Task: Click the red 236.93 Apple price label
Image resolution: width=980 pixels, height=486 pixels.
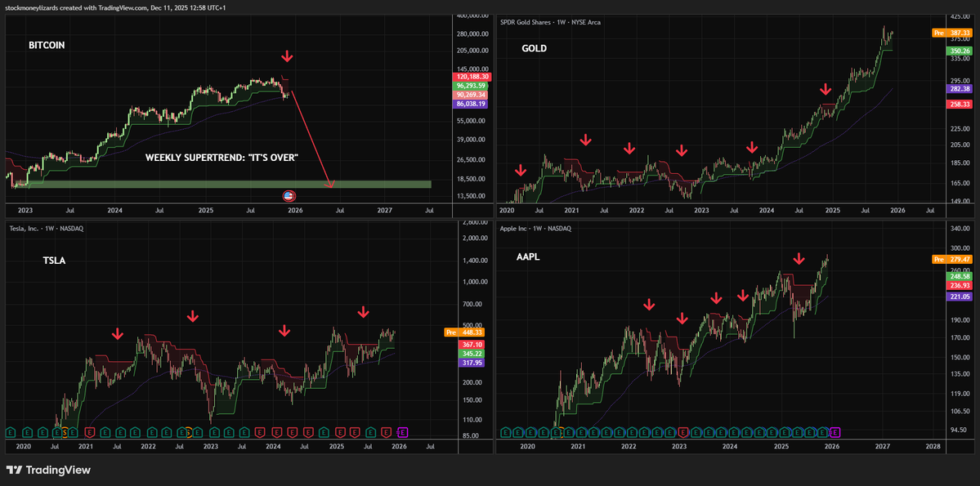Action: coord(961,286)
